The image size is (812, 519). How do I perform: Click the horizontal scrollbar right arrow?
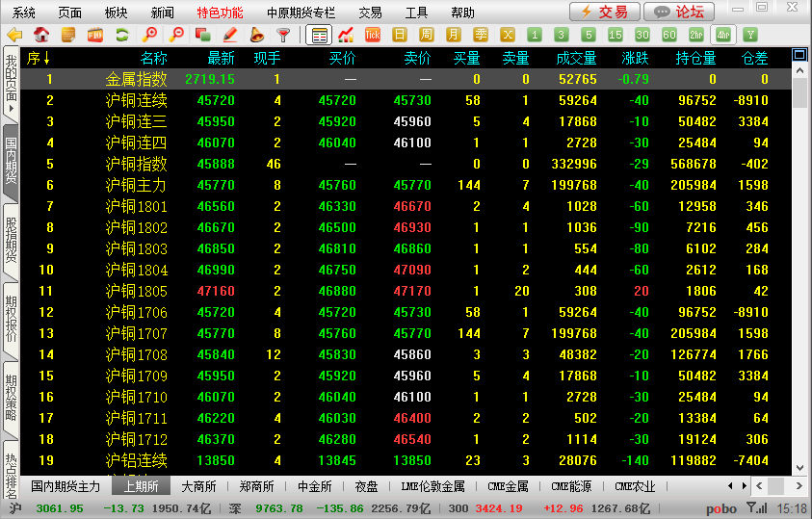pos(799,486)
